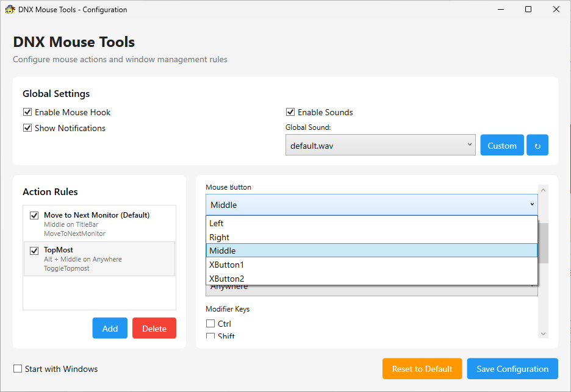The image size is (571, 392).
Task: Enable Start with Windows
Action: click(x=18, y=369)
